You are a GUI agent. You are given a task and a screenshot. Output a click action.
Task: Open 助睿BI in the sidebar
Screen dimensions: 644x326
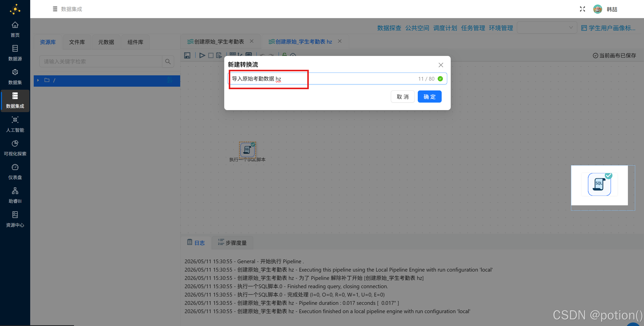(x=15, y=195)
